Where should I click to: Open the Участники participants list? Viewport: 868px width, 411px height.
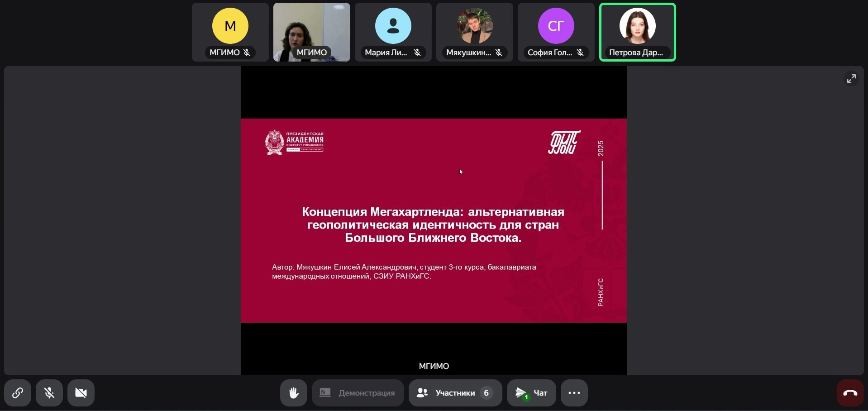pos(455,393)
